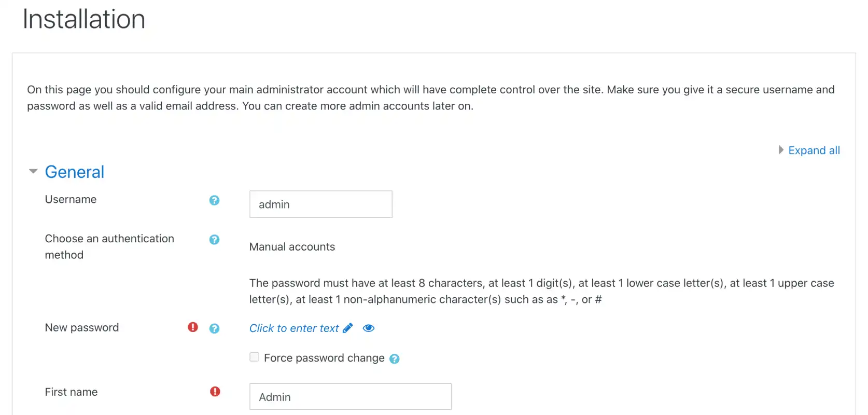Enable the Force password change checkbox
Screen dimensions: 868x415
[x=254, y=357]
